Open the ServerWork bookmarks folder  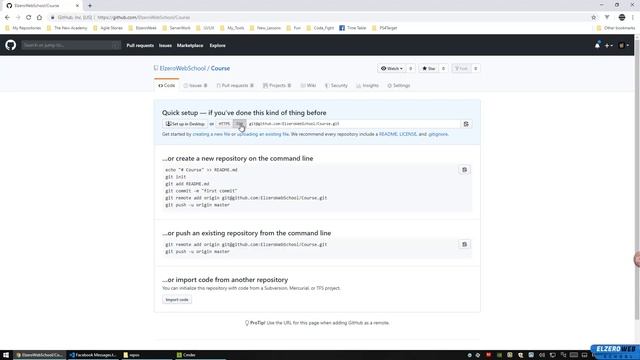[x=177, y=28]
